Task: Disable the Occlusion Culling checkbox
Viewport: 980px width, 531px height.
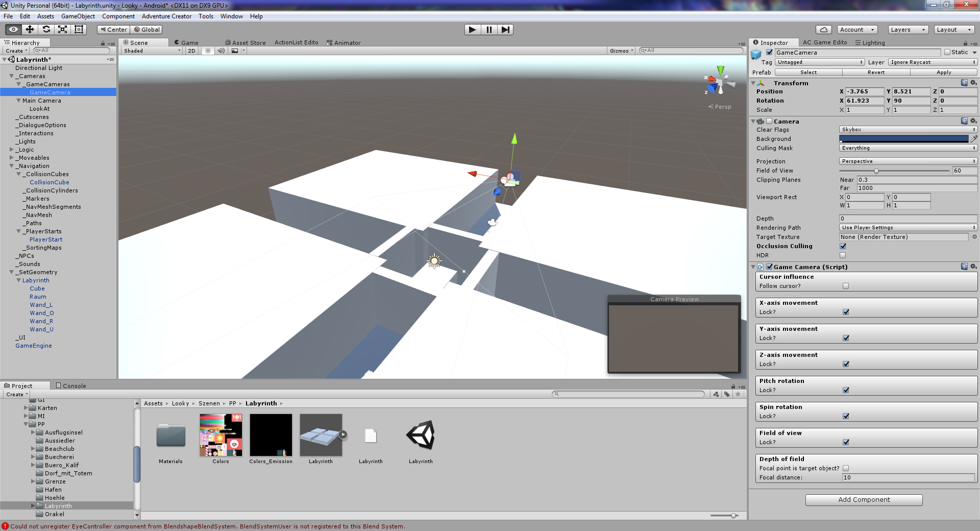Action: [x=843, y=246]
